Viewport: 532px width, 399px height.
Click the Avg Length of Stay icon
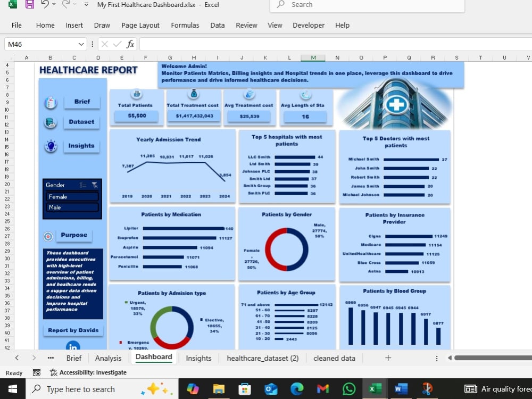tap(305, 95)
